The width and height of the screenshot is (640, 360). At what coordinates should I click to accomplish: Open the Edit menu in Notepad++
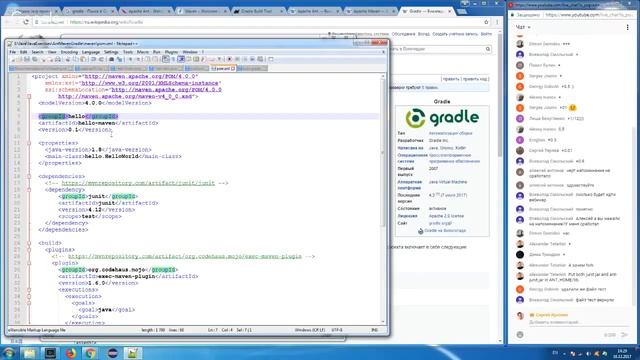[24, 52]
